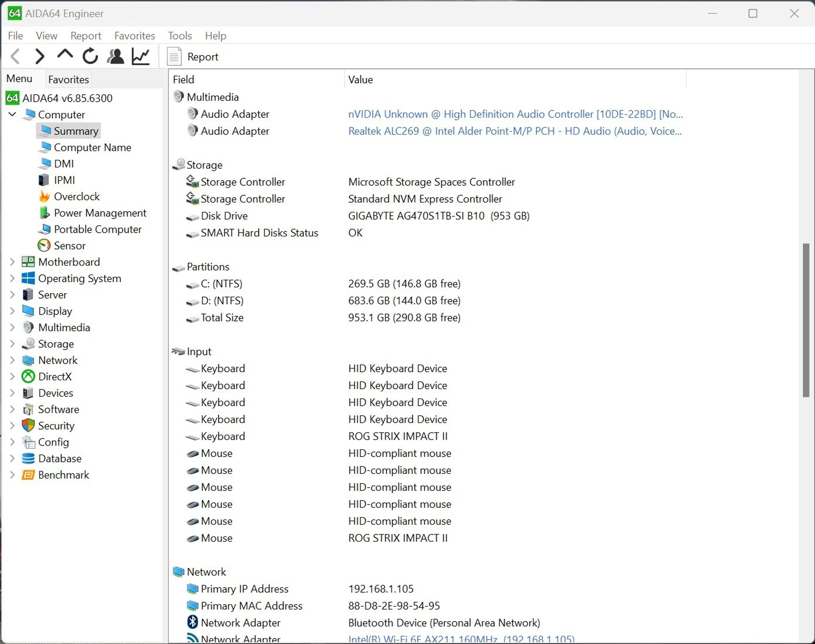Click the Report document icon
The height and width of the screenshot is (644, 815).
[x=174, y=57]
